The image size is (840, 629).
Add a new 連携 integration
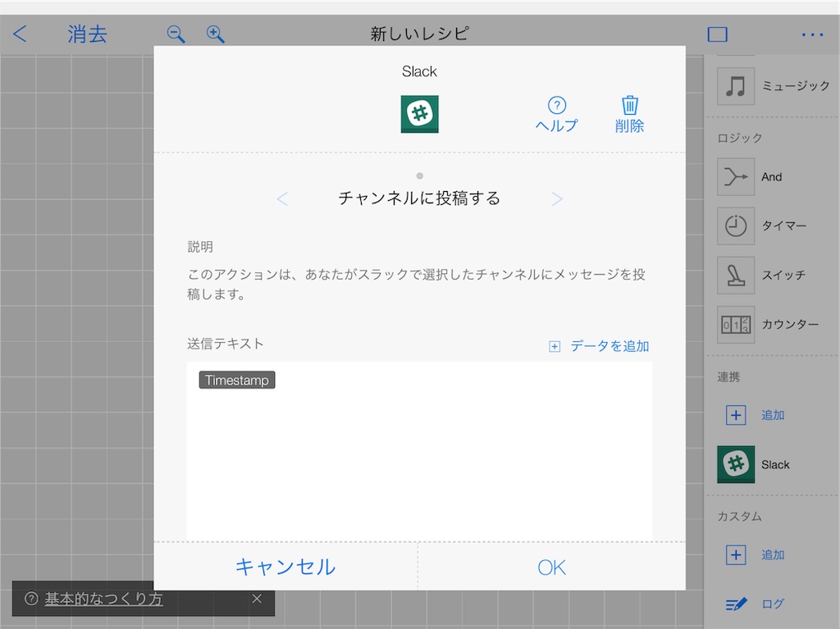click(x=756, y=415)
